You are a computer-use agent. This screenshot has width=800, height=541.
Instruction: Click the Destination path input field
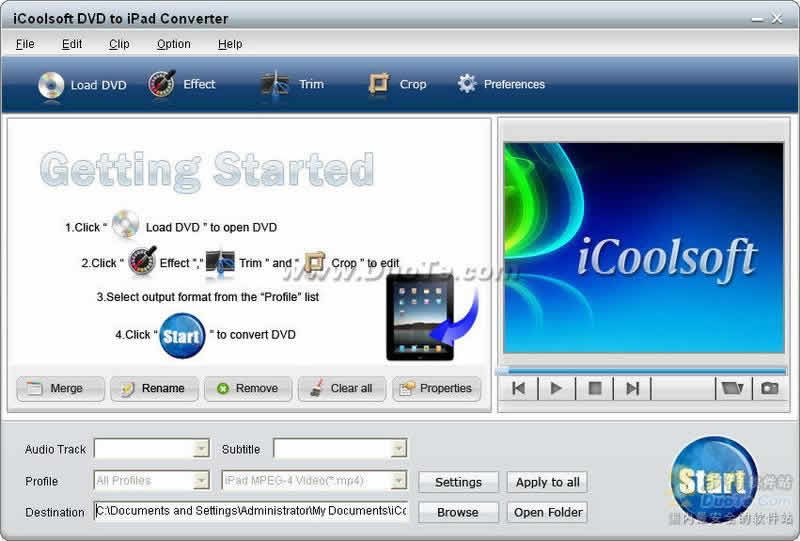click(250, 512)
